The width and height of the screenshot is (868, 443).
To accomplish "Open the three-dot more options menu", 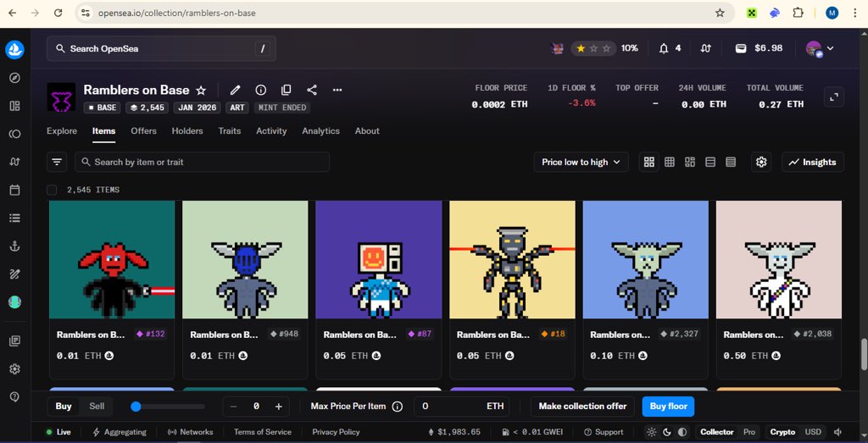I will click(337, 90).
